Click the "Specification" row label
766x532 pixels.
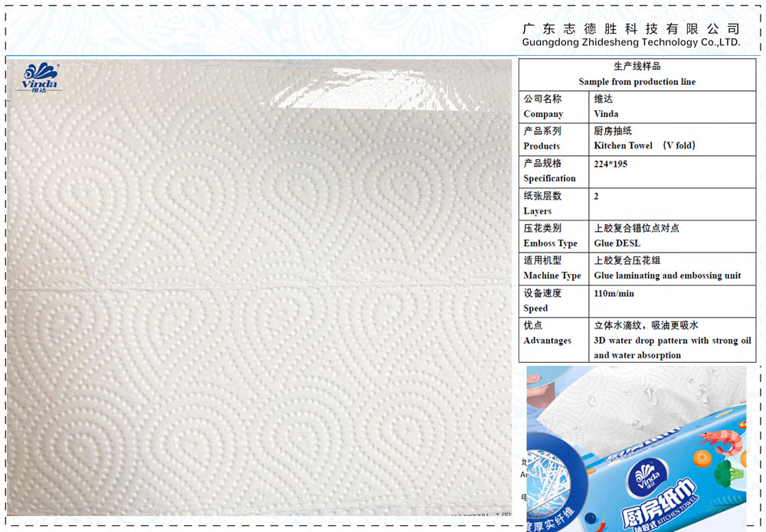pos(549,178)
